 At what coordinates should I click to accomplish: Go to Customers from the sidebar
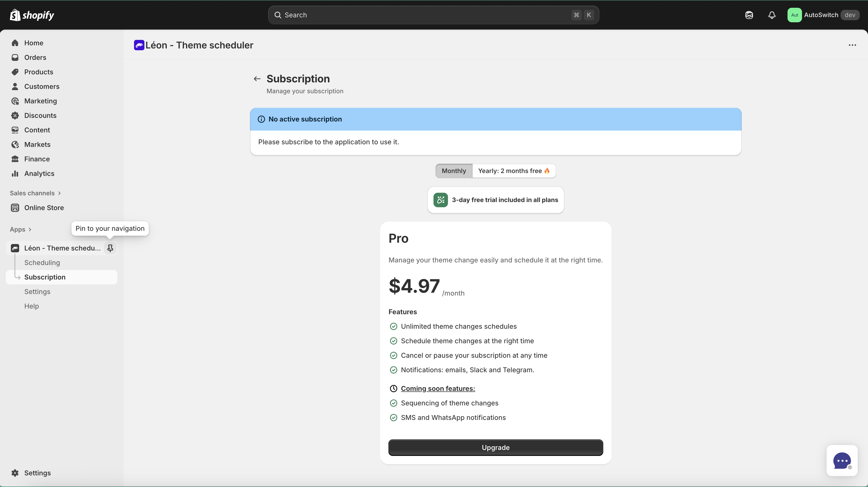42,86
